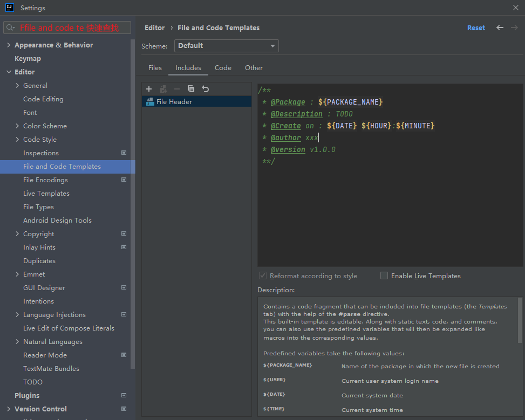Toggle Reformat according to style checkbox
Image resolution: width=525 pixels, height=420 pixels.
coord(263,276)
